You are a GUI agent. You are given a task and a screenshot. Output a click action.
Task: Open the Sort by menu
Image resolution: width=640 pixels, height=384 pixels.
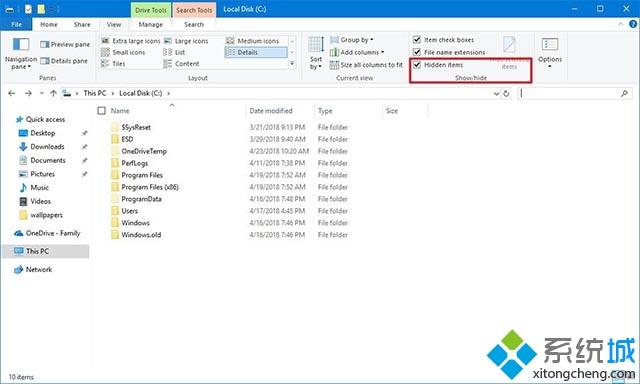click(x=316, y=53)
